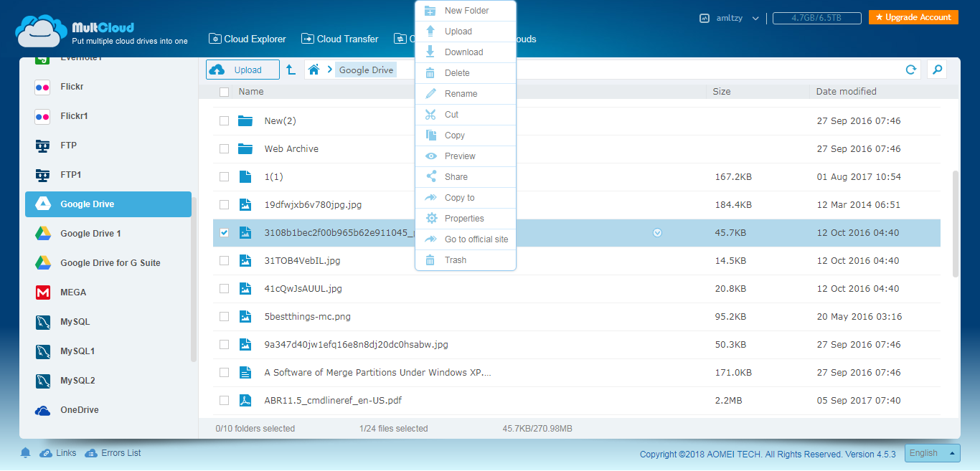
Task: Open the English language dropdown
Action: point(931,453)
